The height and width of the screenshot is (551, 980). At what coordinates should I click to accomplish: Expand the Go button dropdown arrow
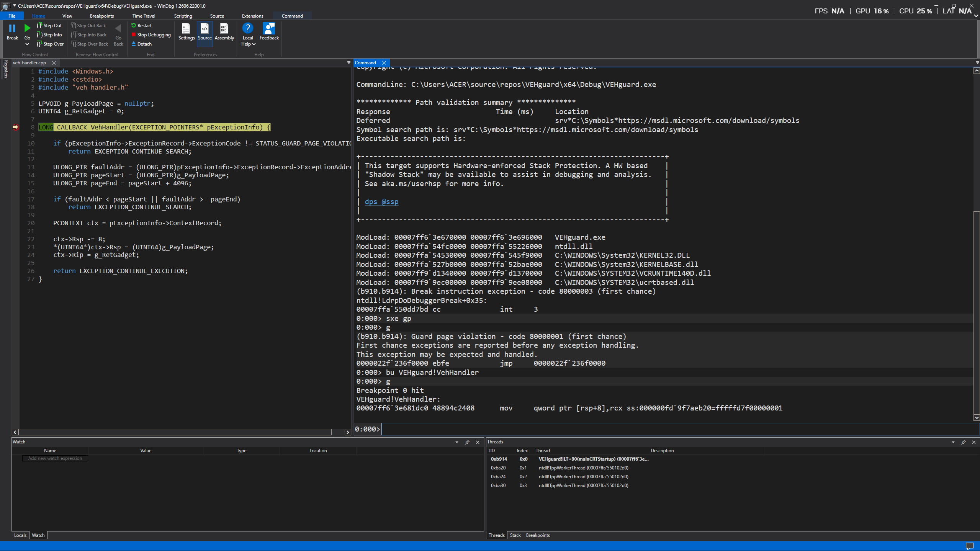click(27, 44)
